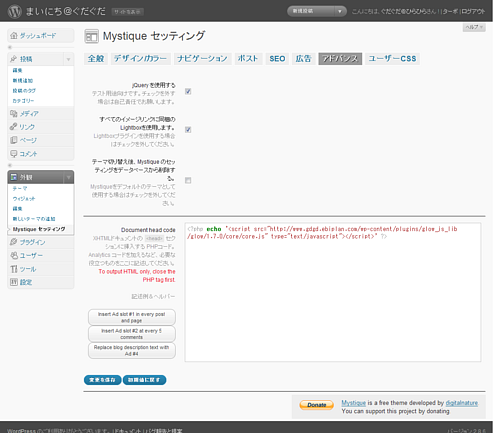Click the ログアウト link
This screenshot has height=433, width=500.
click(x=473, y=12)
